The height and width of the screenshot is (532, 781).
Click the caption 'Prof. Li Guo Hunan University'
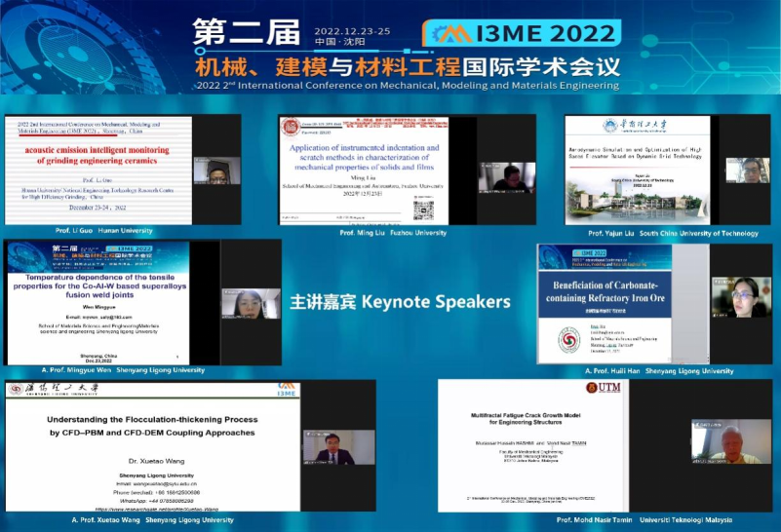click(103, 230)
